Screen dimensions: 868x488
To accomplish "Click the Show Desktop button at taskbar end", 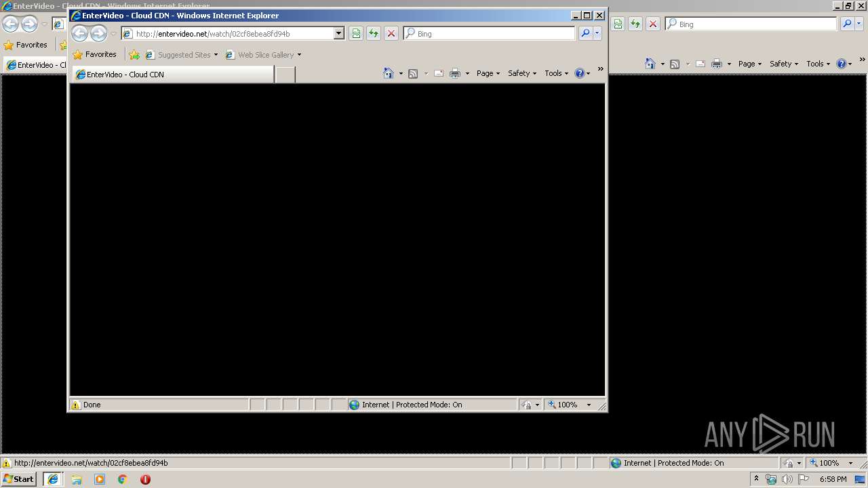I will tap(861, 479).
